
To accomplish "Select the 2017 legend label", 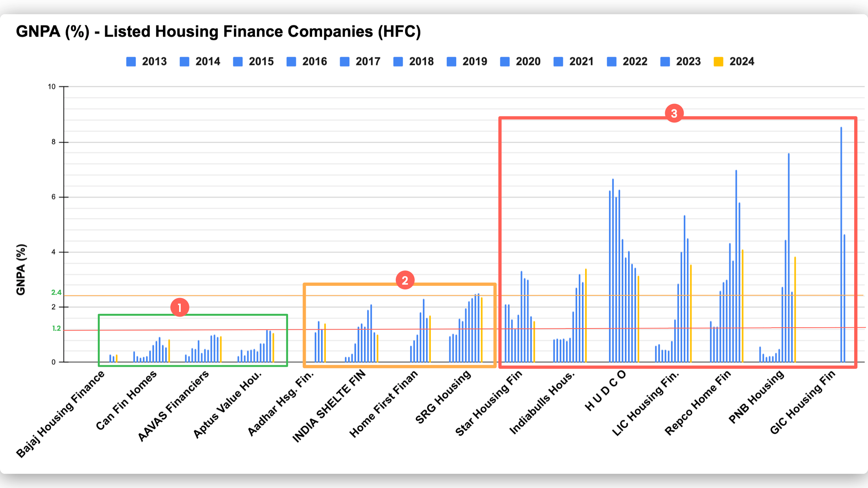I will [x=368, y=62].
